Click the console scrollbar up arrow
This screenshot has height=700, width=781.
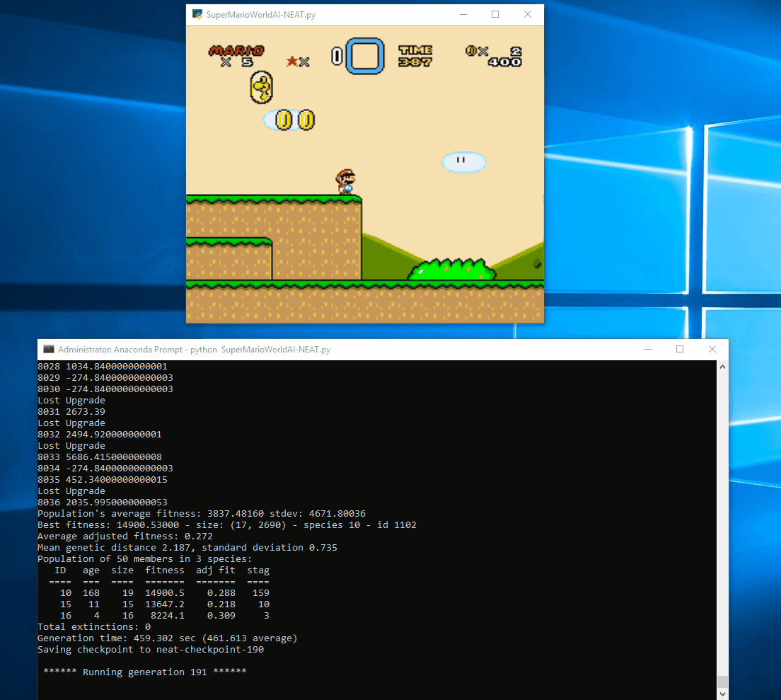722,367
